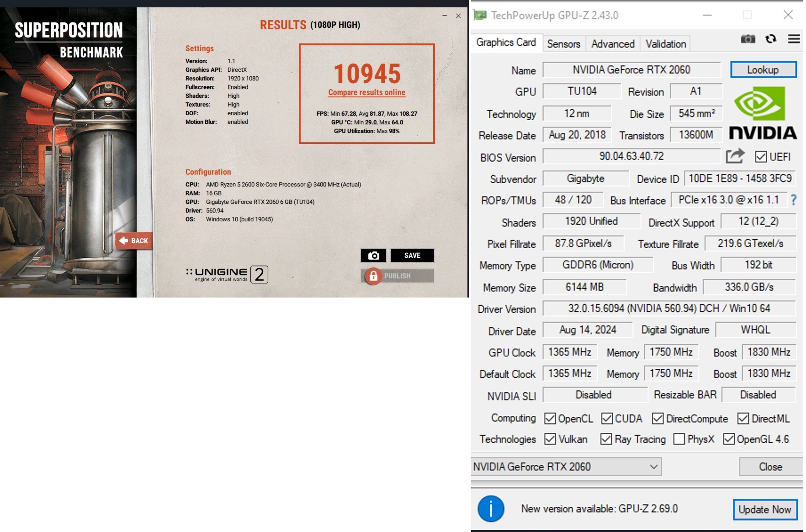Click the red lock icon on Publish
This screenshot has width=806, height=532.
click(x=373, y=276)
